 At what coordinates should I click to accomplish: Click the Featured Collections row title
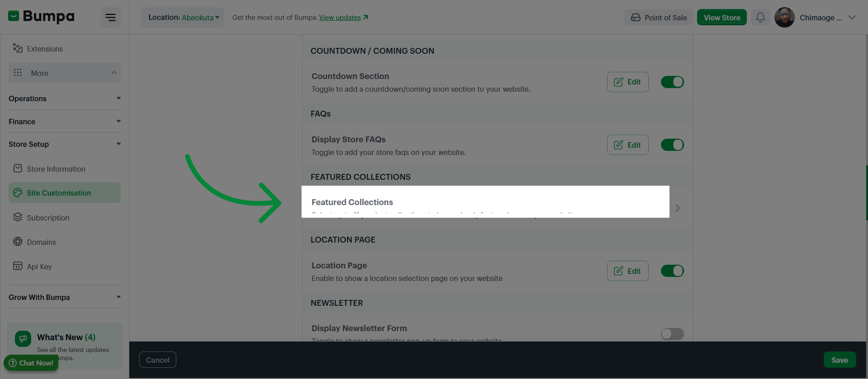tap(352, 202)
